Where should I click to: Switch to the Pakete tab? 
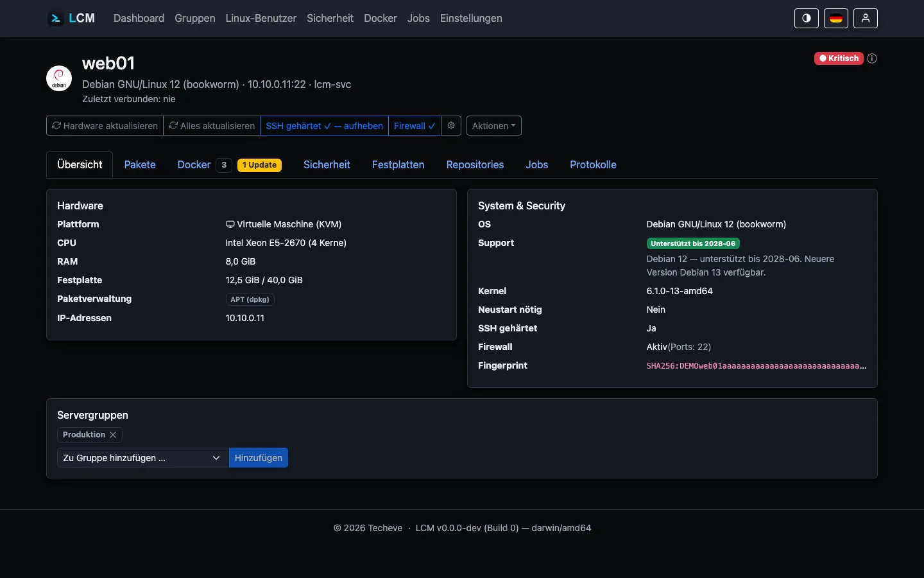(x=140, y=164)
